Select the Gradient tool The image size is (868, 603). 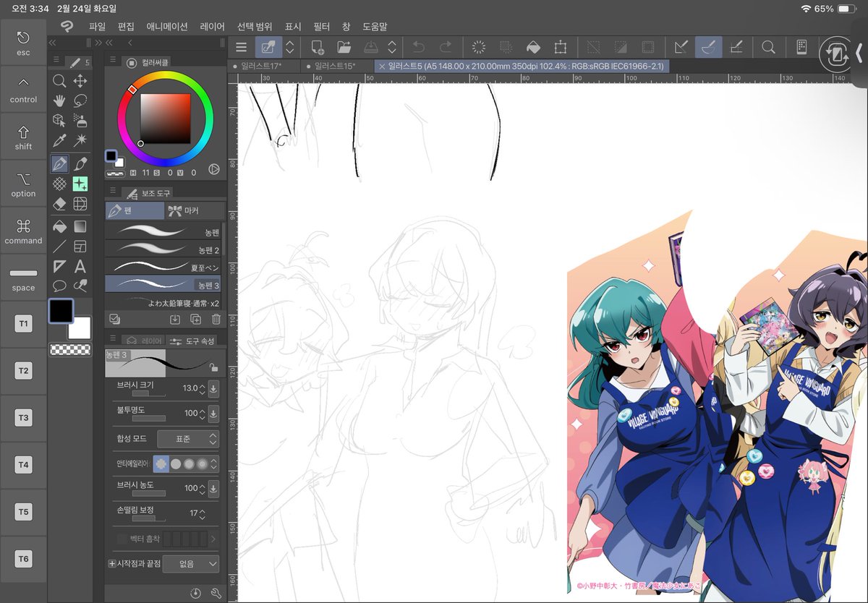click(x=80, y=226)
